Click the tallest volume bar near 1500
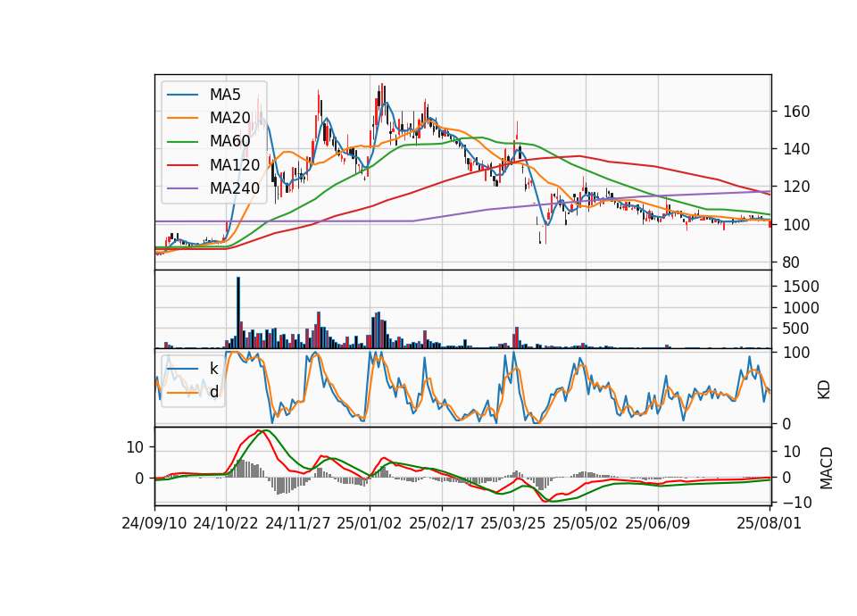Image resolution: width=857 pixels, height=616 pixels. (238, 312)
